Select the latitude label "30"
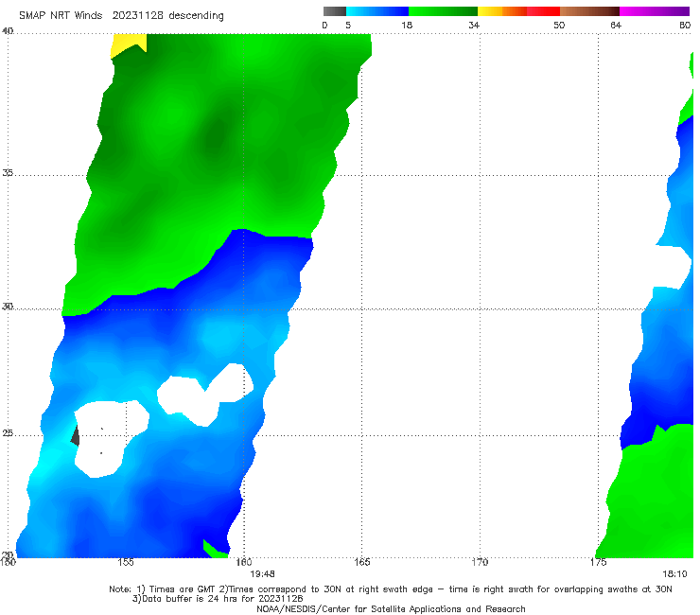 [8, 307]
